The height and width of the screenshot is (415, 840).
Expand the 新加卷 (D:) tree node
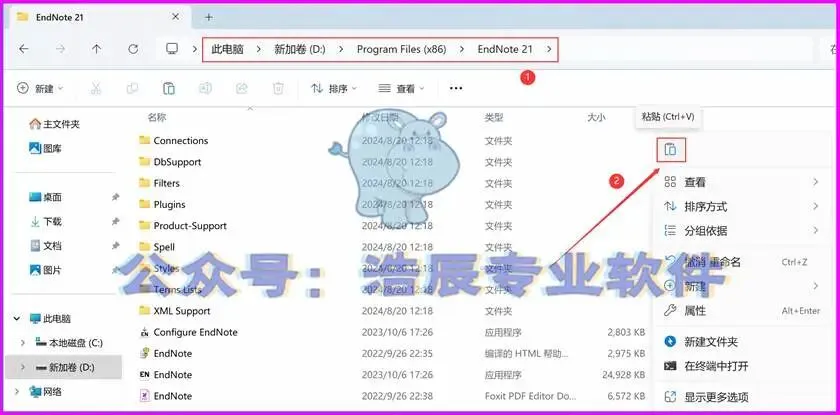tap(22, 367)
